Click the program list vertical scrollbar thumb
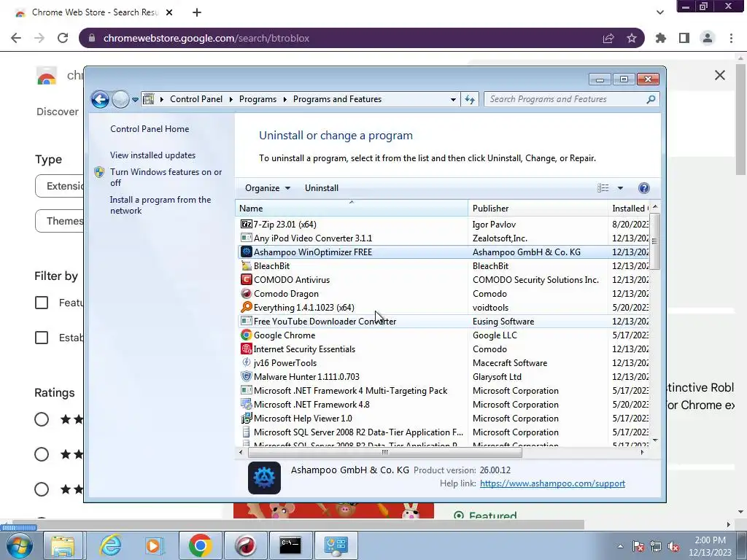The image size is (747, 560). (655, 241)
